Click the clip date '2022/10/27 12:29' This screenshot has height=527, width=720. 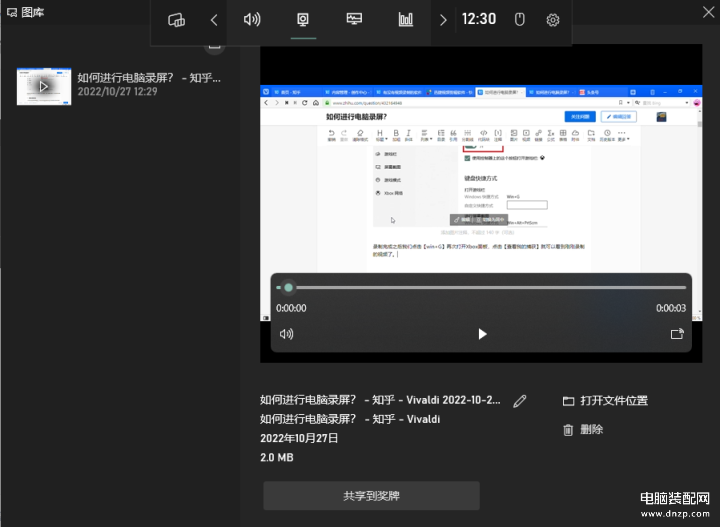[117, 91]
